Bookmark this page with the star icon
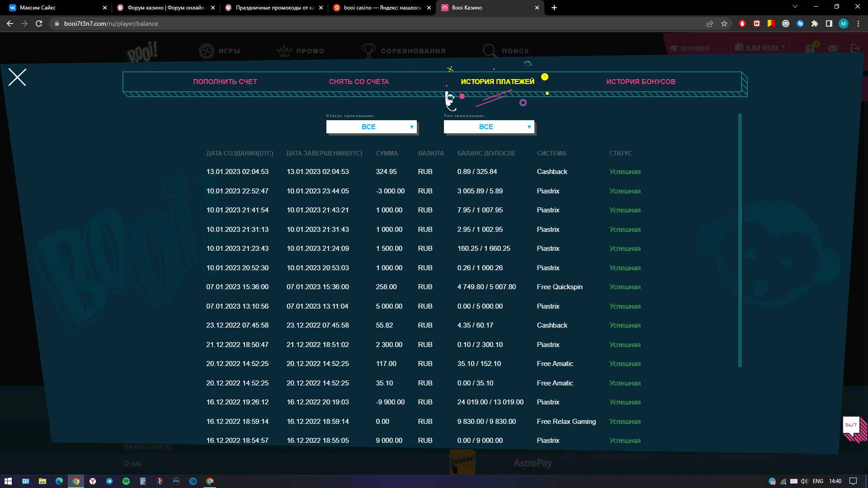The image size is (868, 488). pos(724,23)
